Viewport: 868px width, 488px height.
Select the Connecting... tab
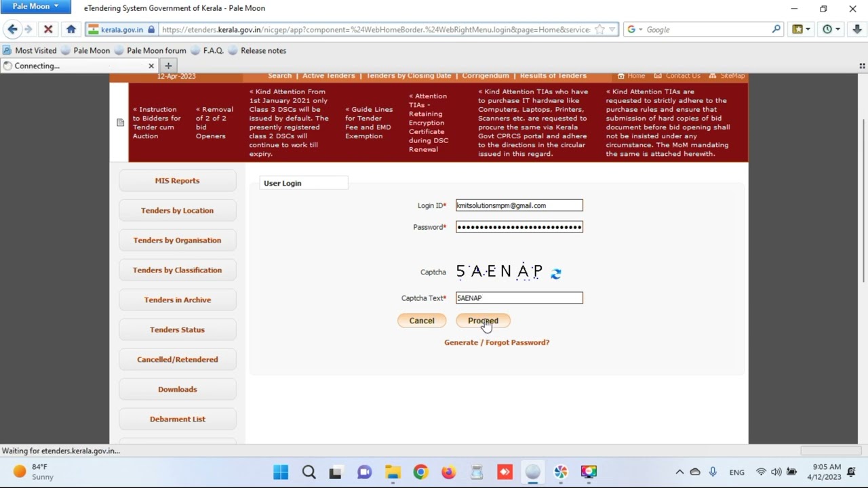[x=79, y=66]
